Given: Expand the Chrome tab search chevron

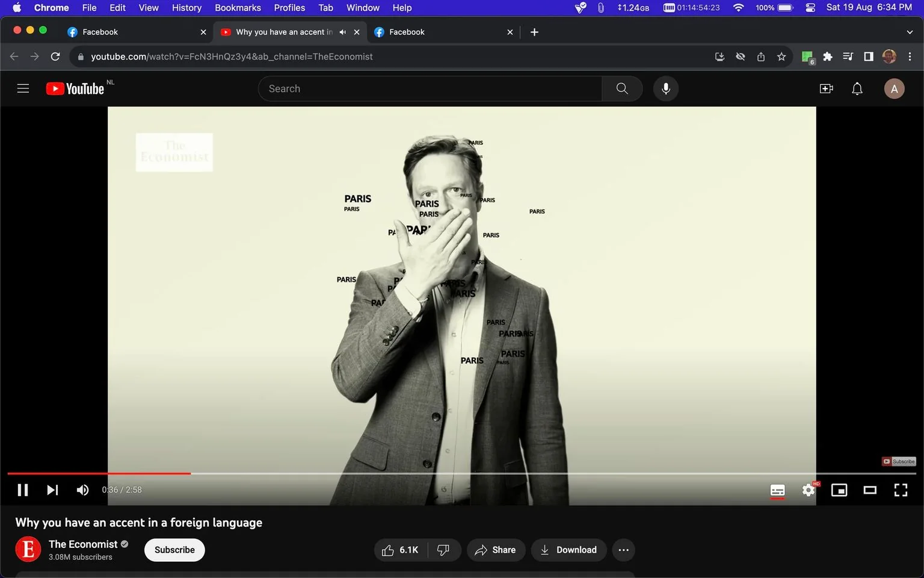Looking at the screenshot, I should click(x=910, y=32).
